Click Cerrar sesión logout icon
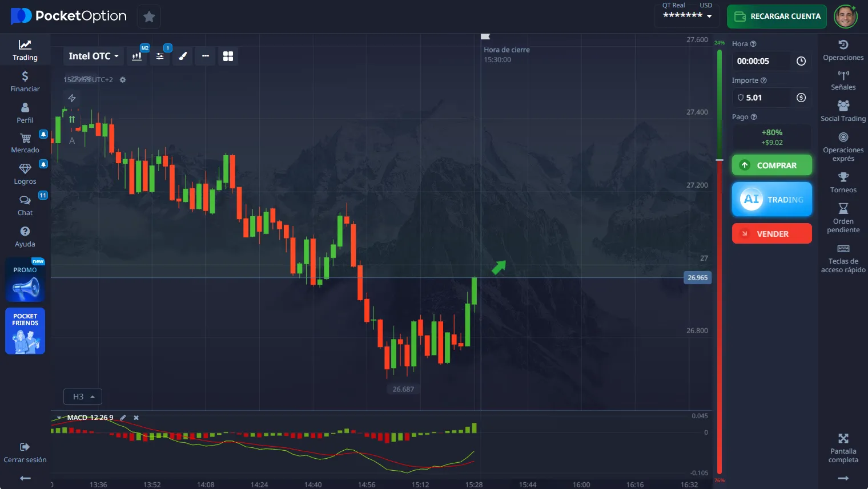The height and width of the screenshot is (489, 868). [x=25, y=447]
